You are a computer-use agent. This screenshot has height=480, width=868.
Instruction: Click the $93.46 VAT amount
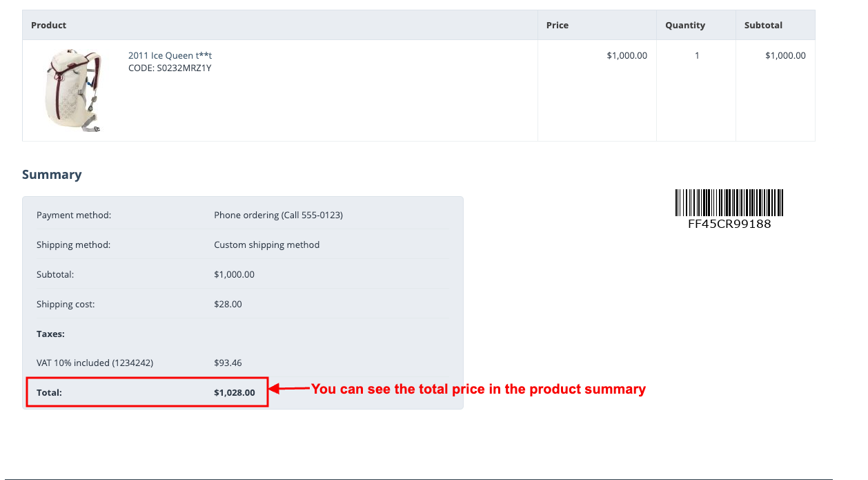[228, 363]
